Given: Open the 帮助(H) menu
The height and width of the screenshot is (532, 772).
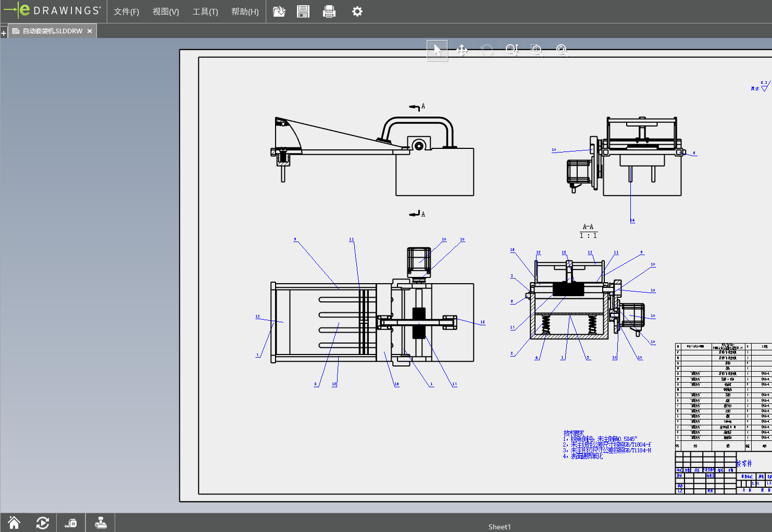Looking at the screenshot, I should [245, 11].
